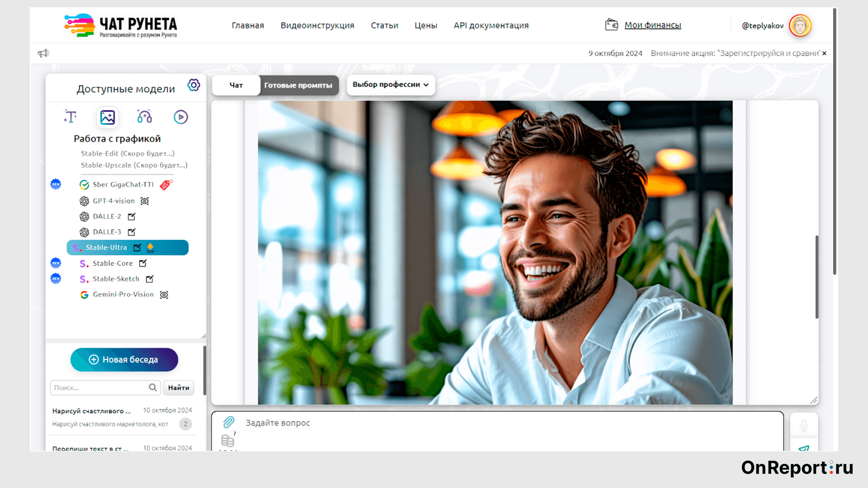
Task: Click the Внимание акция announcement text
Action: (x=736, y=53)
